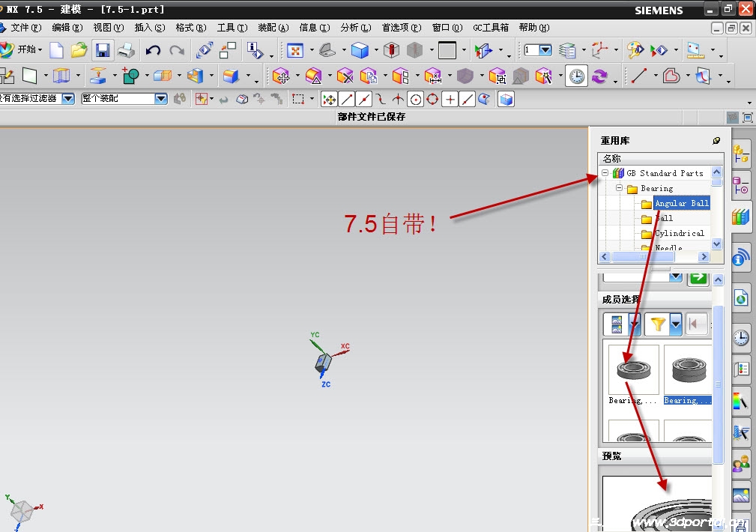Click the Redo arrow icon
The width and height of the screenshot is (756, 532).
tap(177, 50)
